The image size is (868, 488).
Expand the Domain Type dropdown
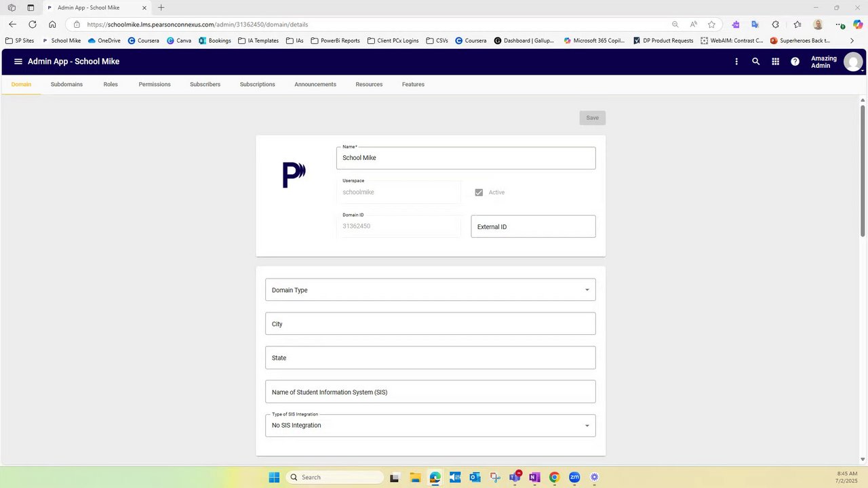431,289
